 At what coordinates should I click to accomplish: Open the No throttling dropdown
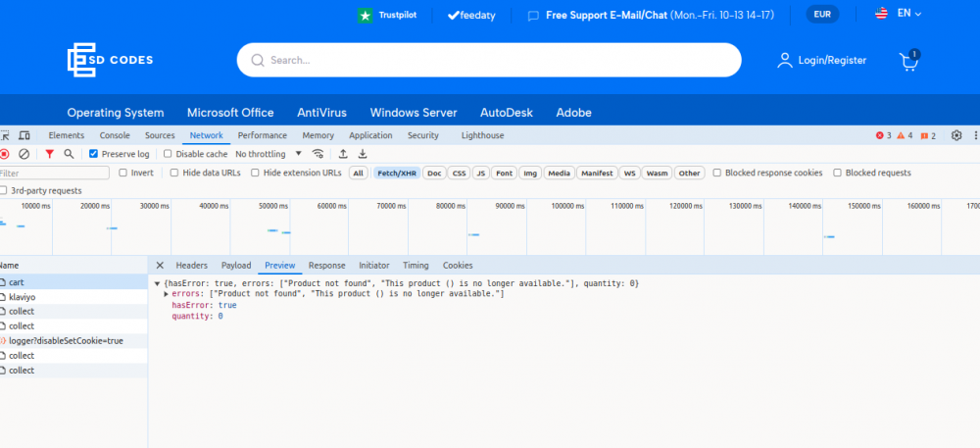(269, 154)
